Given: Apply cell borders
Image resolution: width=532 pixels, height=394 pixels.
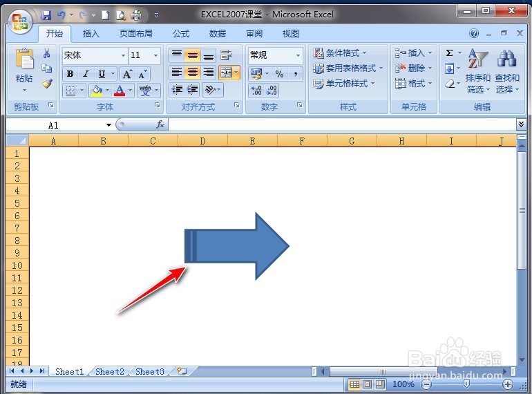Looking at the screenshot, I should point(70,91).
